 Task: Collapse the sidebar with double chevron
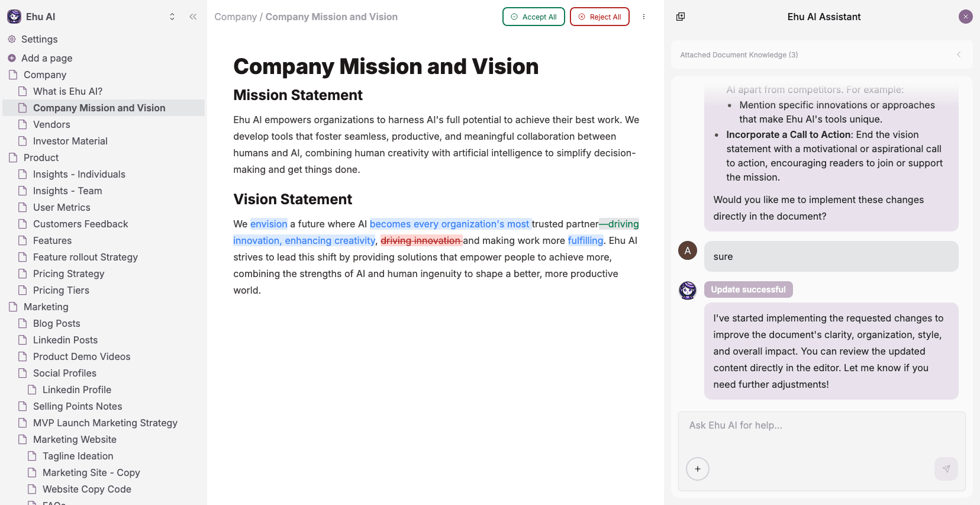(193, 17)
